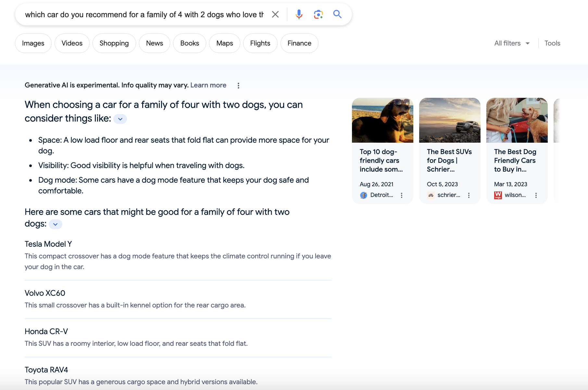Click the 'Aug 26, 2021' date text

[x=377, y=184]
